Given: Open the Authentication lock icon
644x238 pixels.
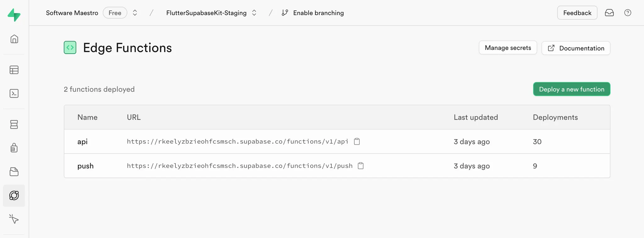Looking at the screenshot, I should point(14,148).
